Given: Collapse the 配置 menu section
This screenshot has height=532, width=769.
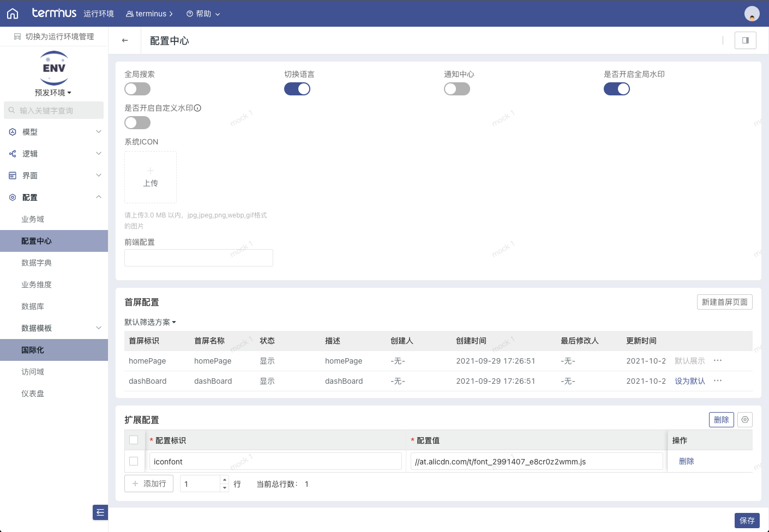Looking at the screenshot, I should tap(99, 197).
